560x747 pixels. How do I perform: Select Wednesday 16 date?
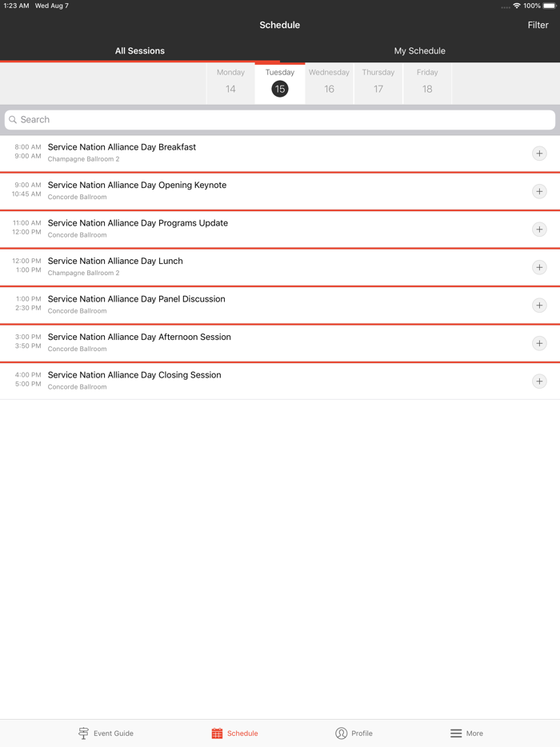point(329,83)
